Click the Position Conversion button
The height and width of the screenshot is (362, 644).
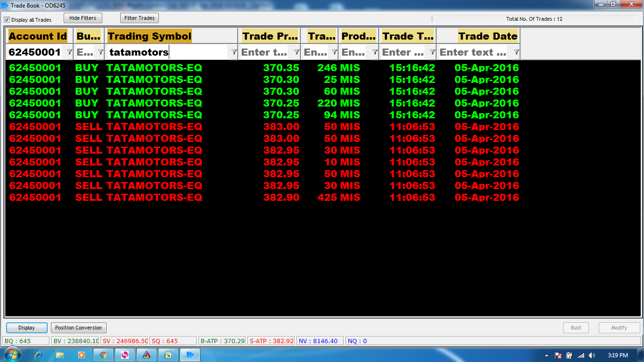(78, 328)
